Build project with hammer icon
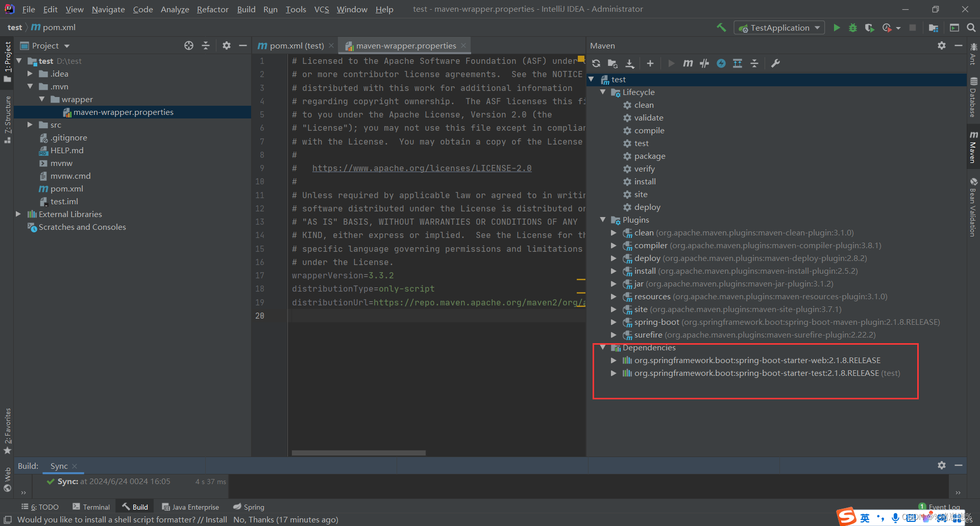 [721, 28]
